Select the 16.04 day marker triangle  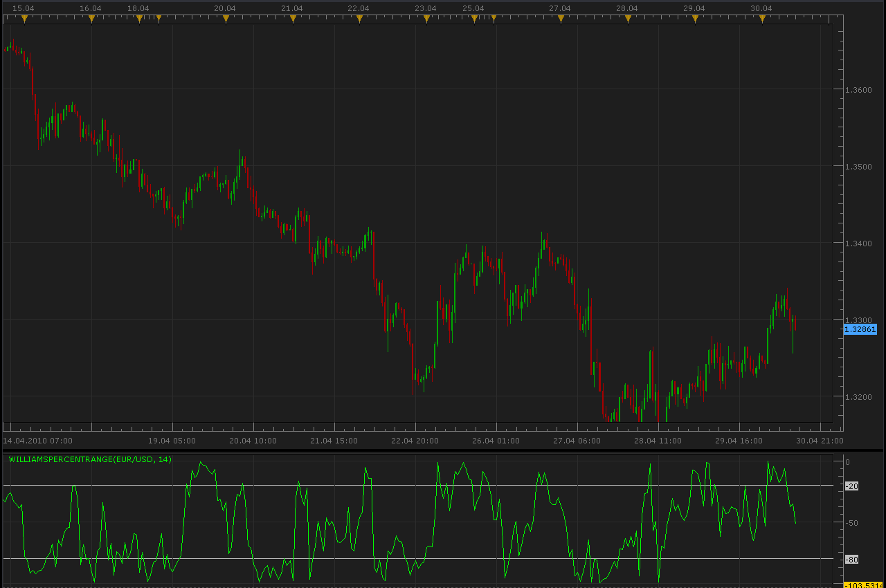(91, 19)
